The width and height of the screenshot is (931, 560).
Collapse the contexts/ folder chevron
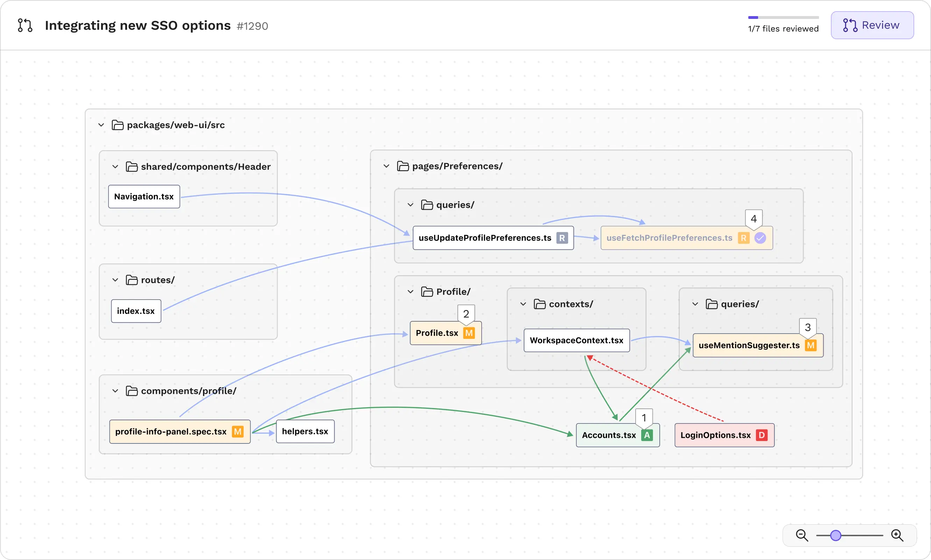pos(524,303)
